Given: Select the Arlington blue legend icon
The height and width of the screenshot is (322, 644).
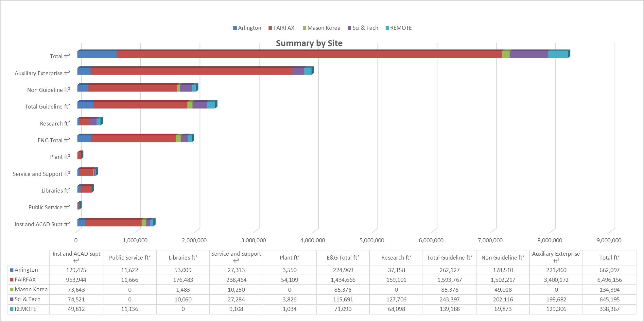Looking at the screenshot, I should point(235,28).
